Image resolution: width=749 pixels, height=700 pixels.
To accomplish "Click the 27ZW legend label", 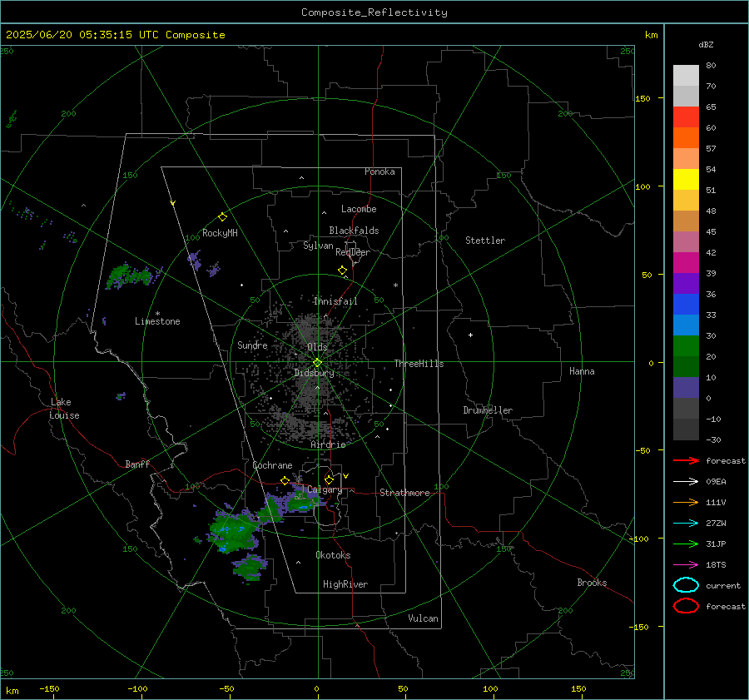I will 716,524.
